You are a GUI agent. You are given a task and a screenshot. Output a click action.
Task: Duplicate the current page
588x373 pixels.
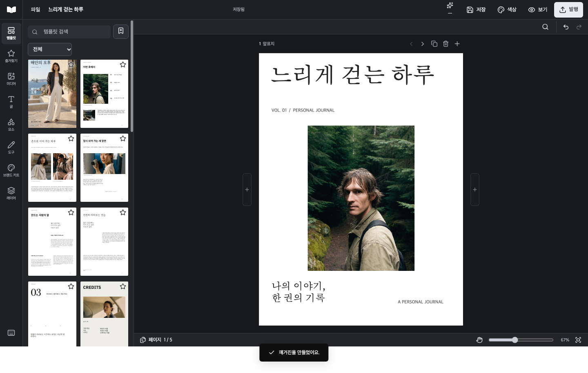pos(434,44)
